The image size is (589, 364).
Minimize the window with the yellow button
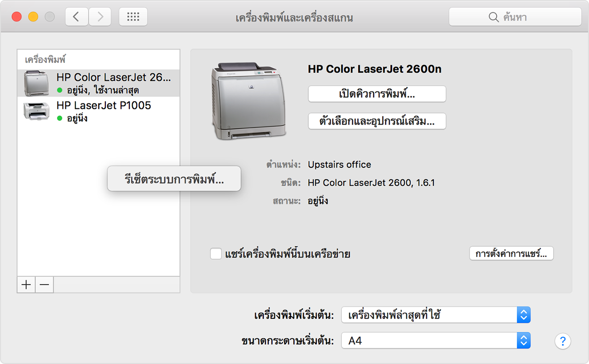tap(33, 17)
